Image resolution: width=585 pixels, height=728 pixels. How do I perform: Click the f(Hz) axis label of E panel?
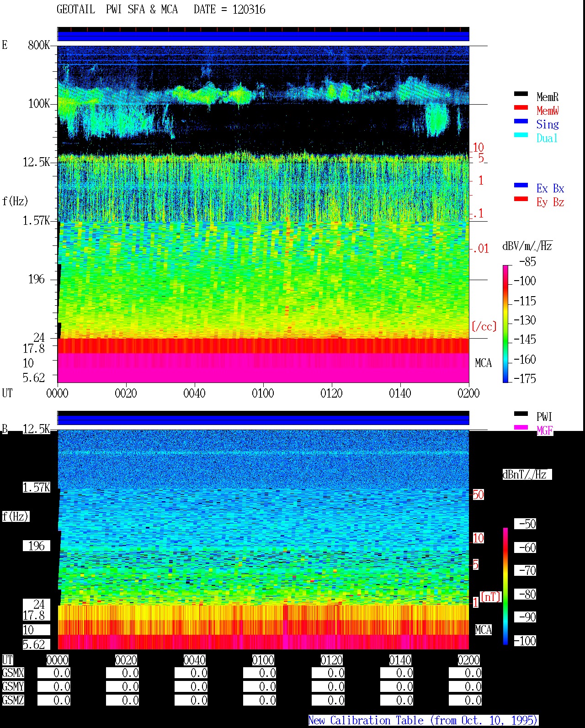(x=15, y=201)
